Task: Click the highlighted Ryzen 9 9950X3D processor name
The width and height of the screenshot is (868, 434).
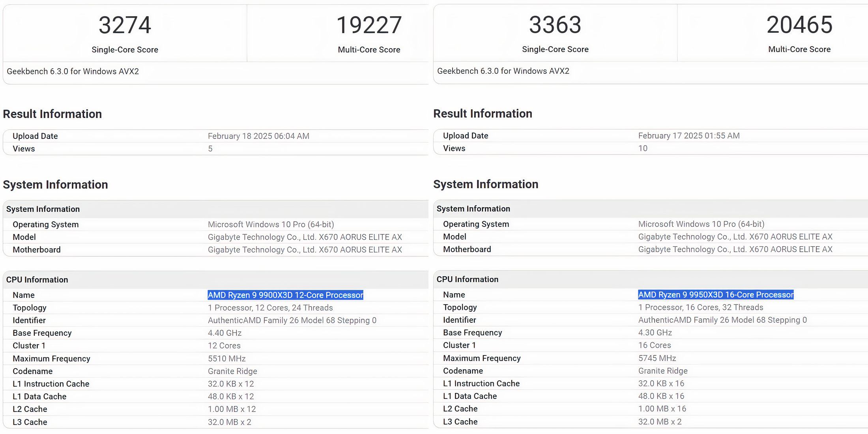Action: point(716,295)
